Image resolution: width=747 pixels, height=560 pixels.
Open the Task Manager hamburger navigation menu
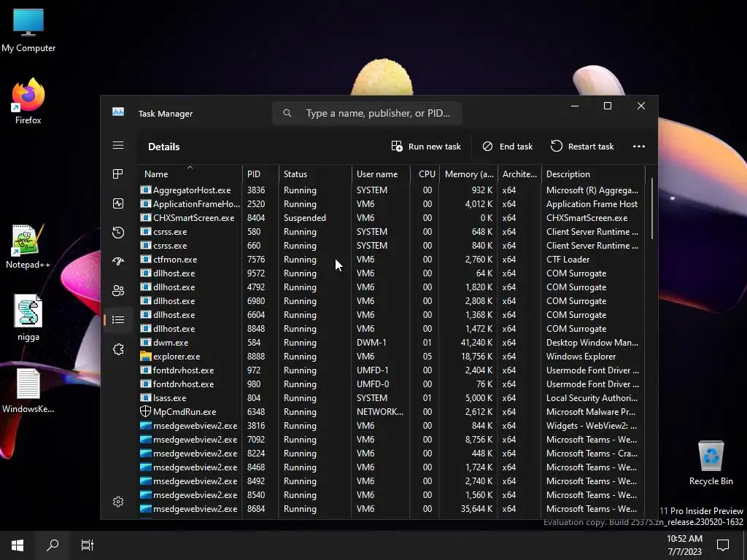pyautogui.click(x=118, y=146)
